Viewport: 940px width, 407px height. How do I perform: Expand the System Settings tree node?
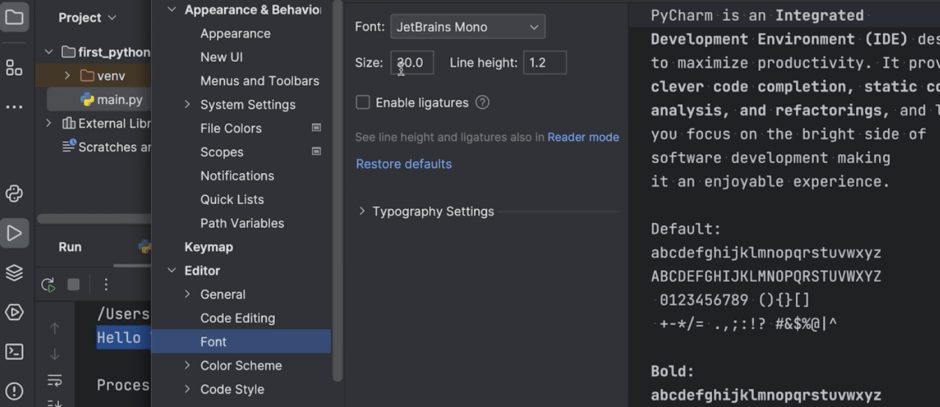[187, 104]
